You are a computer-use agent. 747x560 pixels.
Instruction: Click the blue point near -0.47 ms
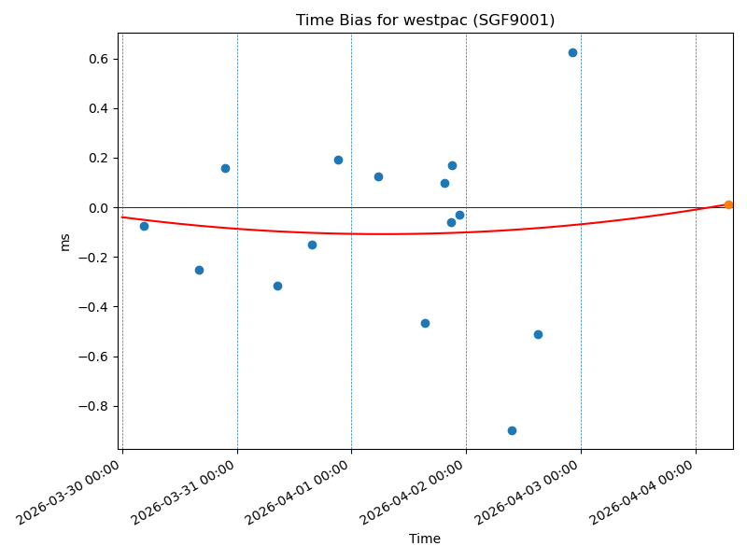click(425, 323)
